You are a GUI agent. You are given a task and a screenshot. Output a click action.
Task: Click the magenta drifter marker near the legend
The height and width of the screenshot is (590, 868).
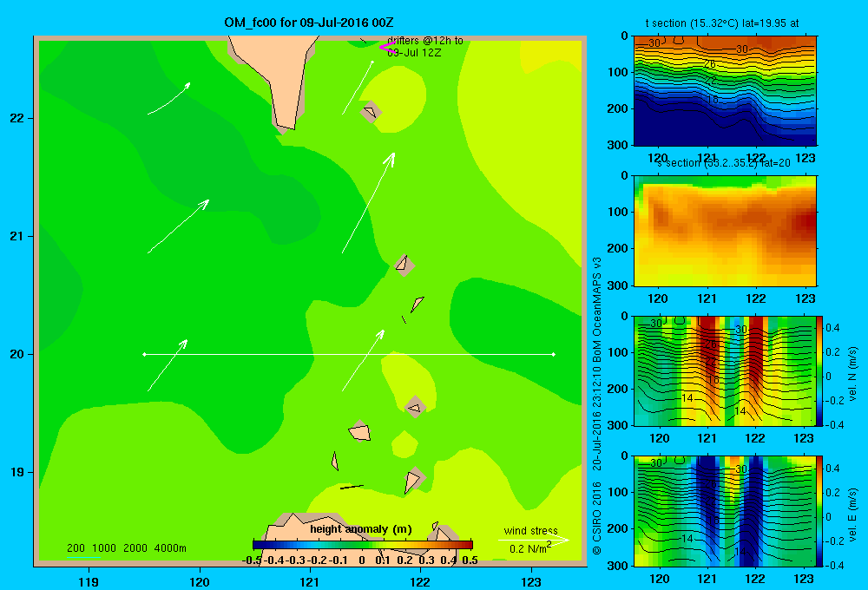pyautogui.click(x=386, y=47)
